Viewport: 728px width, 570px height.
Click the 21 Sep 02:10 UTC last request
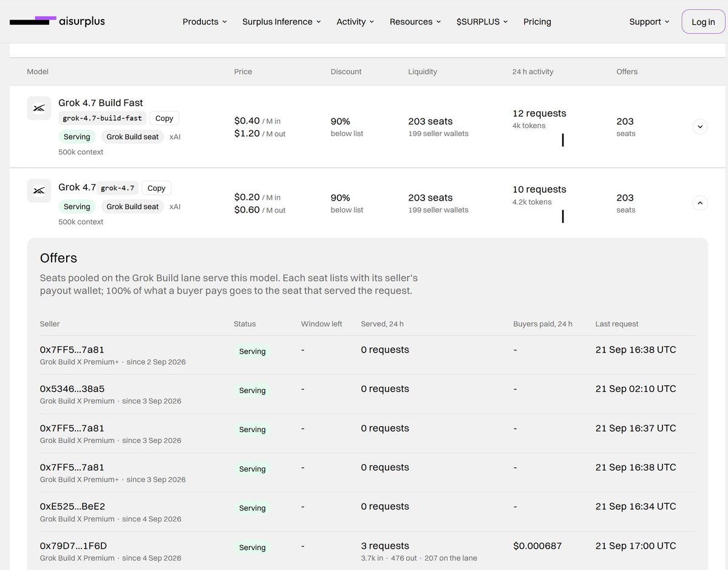(636, 389)
